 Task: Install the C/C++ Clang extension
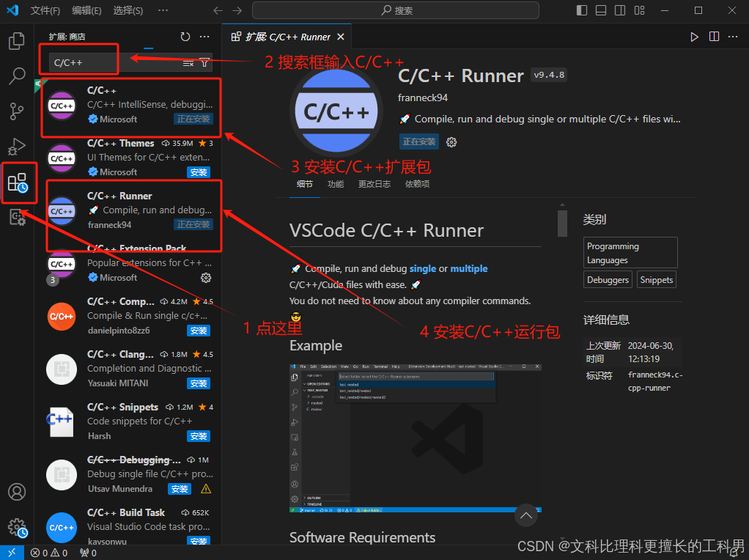tap(199, 383)
